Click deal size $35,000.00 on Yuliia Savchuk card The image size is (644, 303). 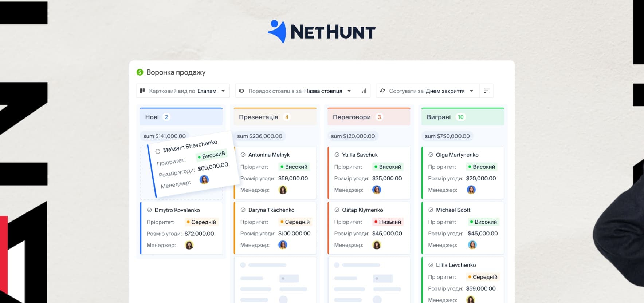(x=387, y=178)
